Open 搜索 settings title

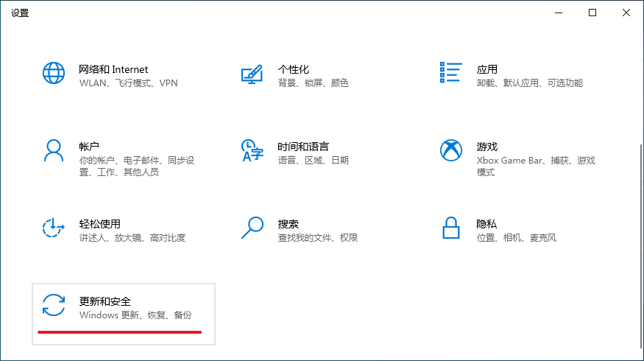289,224
